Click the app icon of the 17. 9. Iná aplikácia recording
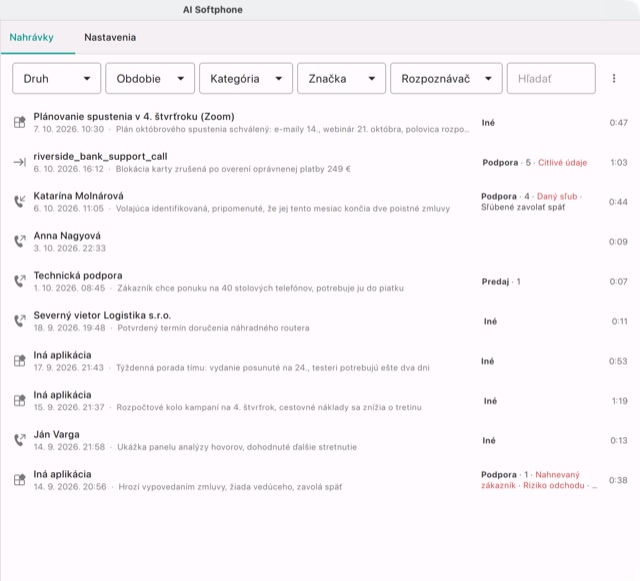This screenshot has height=581, width=640. click(x=20, y=361)
